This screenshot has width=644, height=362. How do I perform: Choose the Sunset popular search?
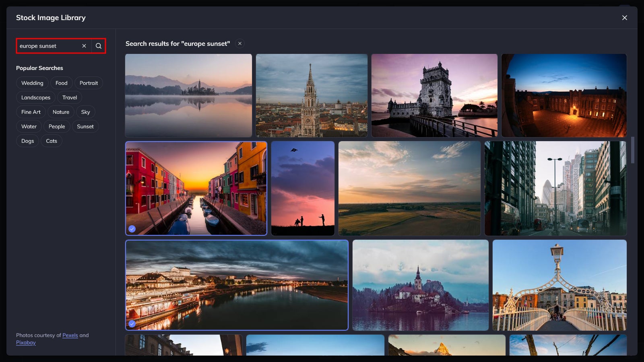click(x=85, y=126)
